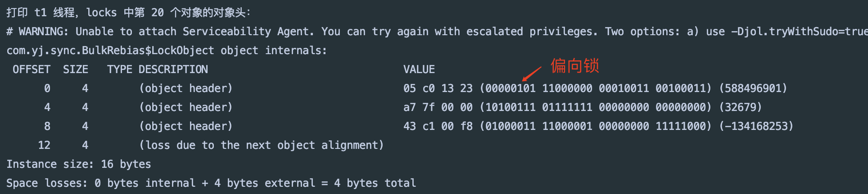The image size is (868, 194).
Task: Click the red 偏向锁 annotation label
Action: tap(575, 66)
